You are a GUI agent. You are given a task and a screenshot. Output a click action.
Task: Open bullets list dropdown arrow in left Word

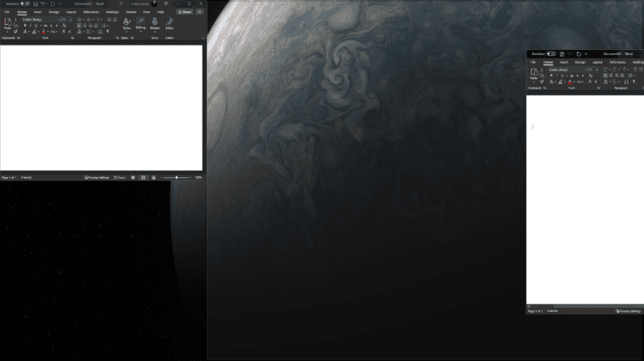(84, 20)
